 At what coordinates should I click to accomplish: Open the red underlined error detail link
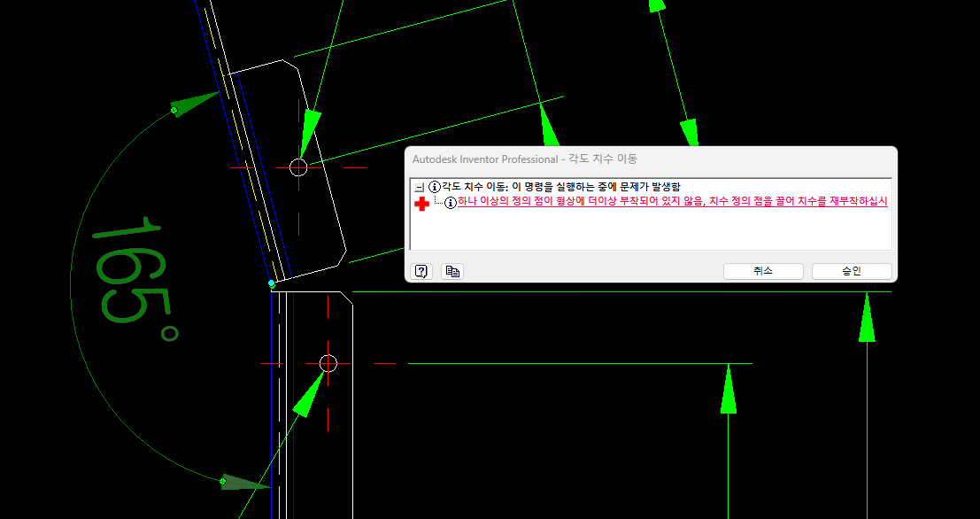pyautogui.click(x=672, y=202)
